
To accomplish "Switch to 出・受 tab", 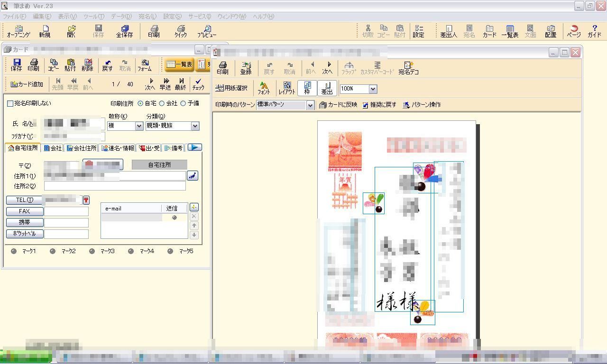I will click(x=149, y=148).
